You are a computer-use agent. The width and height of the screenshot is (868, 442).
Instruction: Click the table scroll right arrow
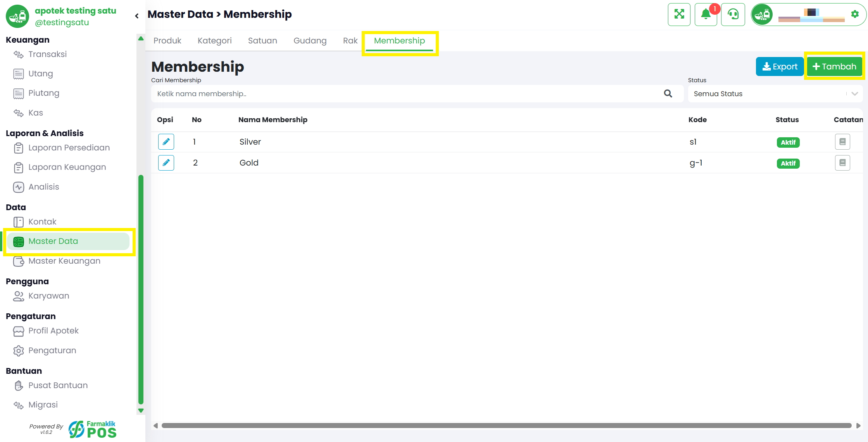click(858, 426)
